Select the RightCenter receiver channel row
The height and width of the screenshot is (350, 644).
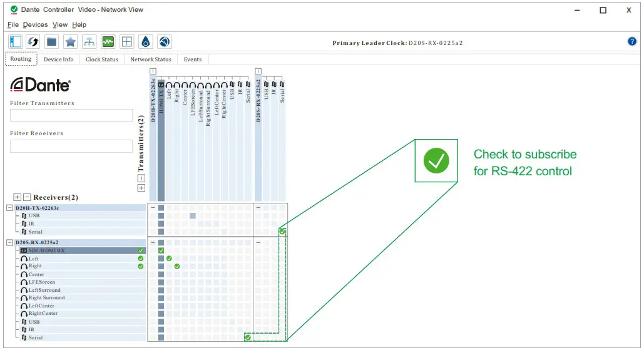(x=83, y=314)
